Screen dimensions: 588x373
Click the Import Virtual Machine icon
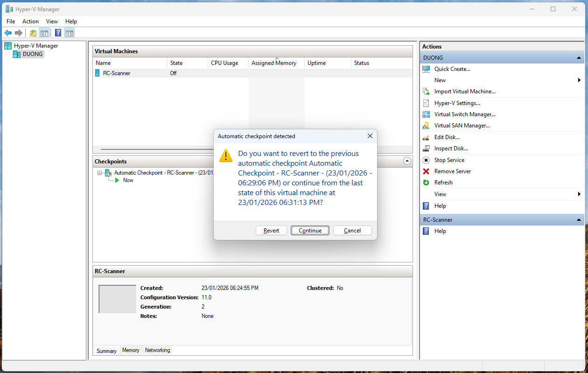click(x=426, y=91)
